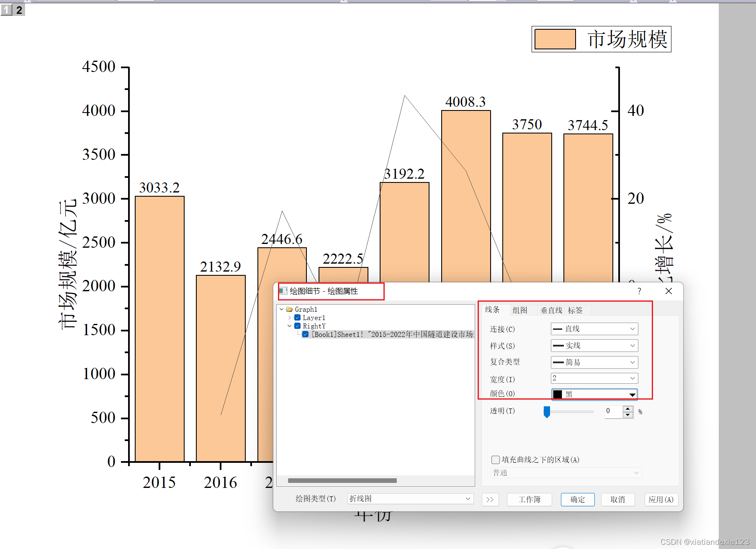
Task: Click the 透明 transparency slider handle
Action: [x=547, y=412]
